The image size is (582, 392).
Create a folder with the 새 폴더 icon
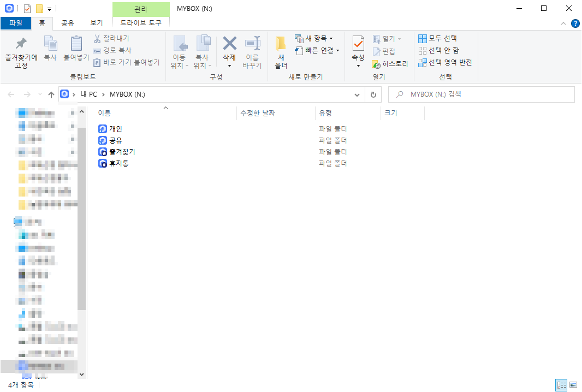(x=280, y=50)
